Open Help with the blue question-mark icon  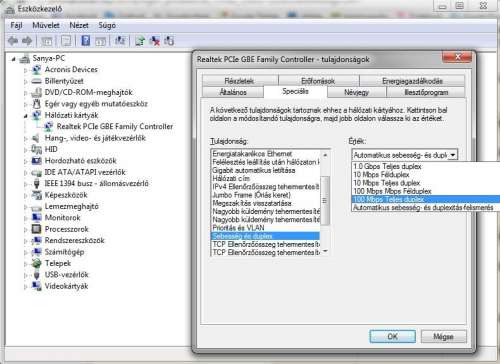click(86, 41)
